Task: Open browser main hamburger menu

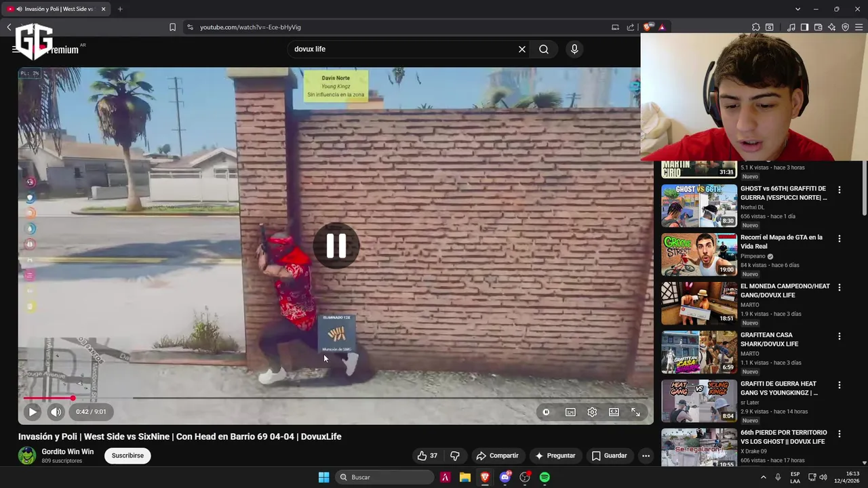Action: [x=859, y=27]
